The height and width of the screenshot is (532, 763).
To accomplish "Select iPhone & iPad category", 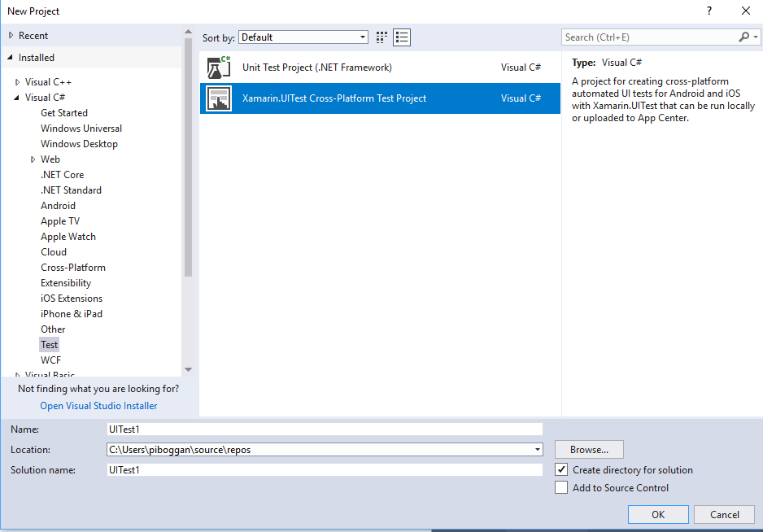I will coord(72,314).
